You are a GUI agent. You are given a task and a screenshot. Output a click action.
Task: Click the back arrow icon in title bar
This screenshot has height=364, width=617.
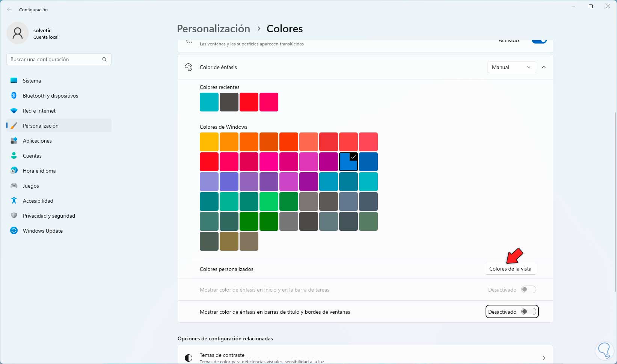(x=9, y=10)
